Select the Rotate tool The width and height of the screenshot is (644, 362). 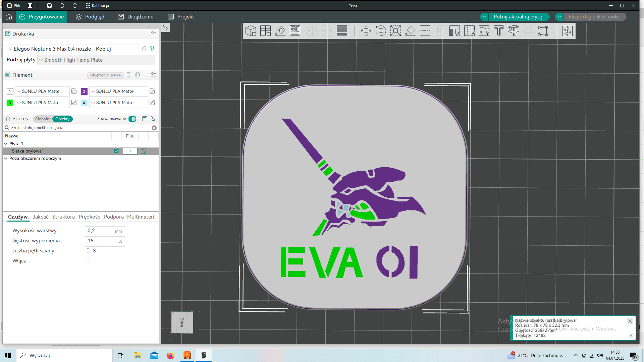tap(381, 31)
